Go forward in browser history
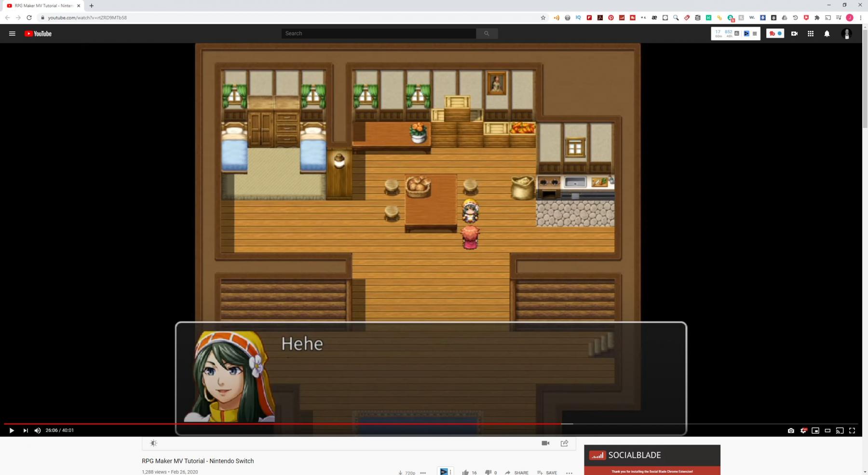The width and height of the screenshot is (868, 475). point(18,17)
